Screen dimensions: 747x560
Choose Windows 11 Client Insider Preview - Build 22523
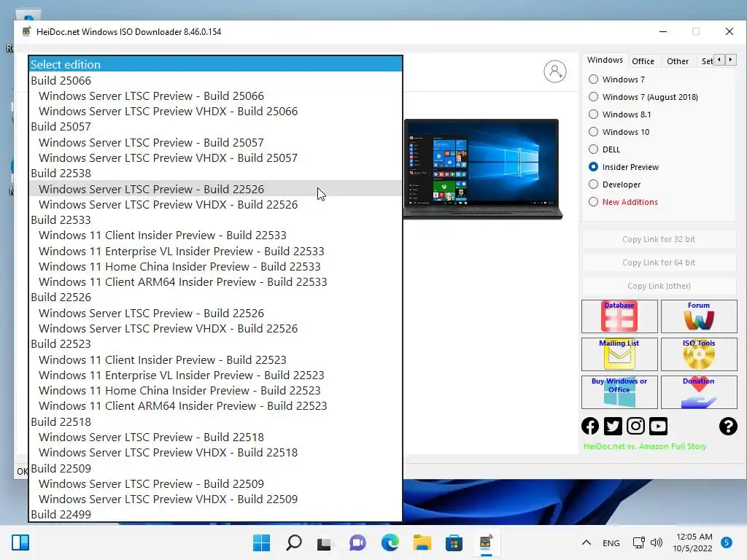pyautogui.click(x=216, y=359)
